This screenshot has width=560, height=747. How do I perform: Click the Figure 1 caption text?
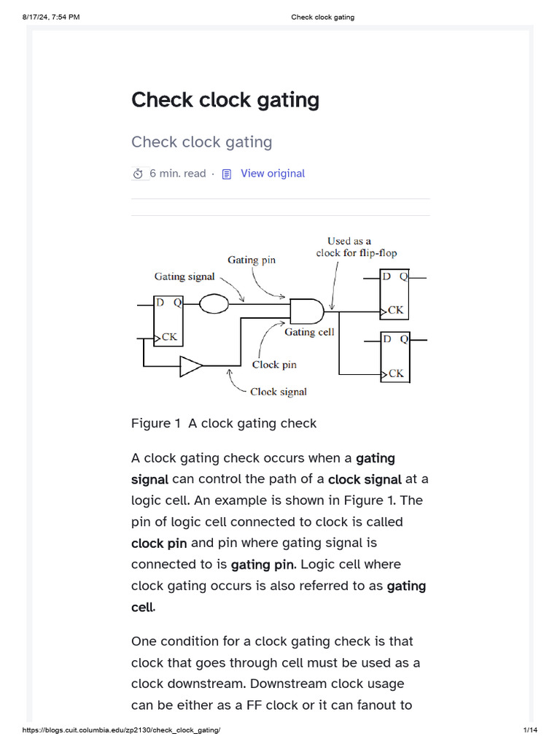click(x=224, y=423)
